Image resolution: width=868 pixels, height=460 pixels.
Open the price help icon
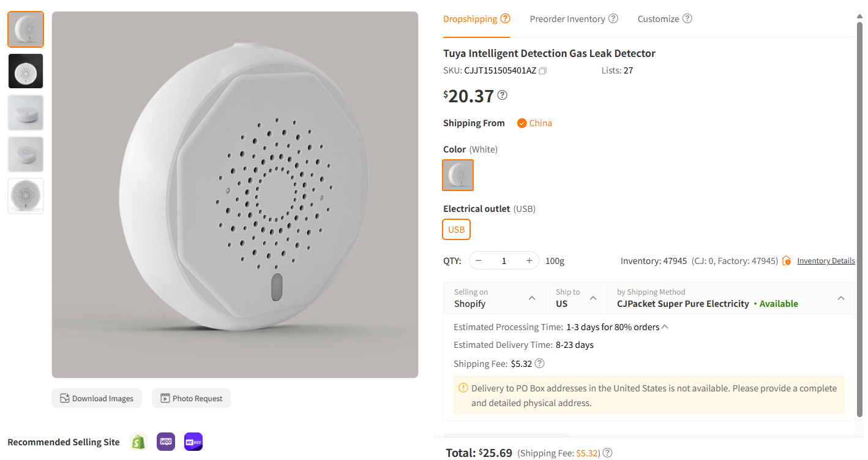(502, 95)
